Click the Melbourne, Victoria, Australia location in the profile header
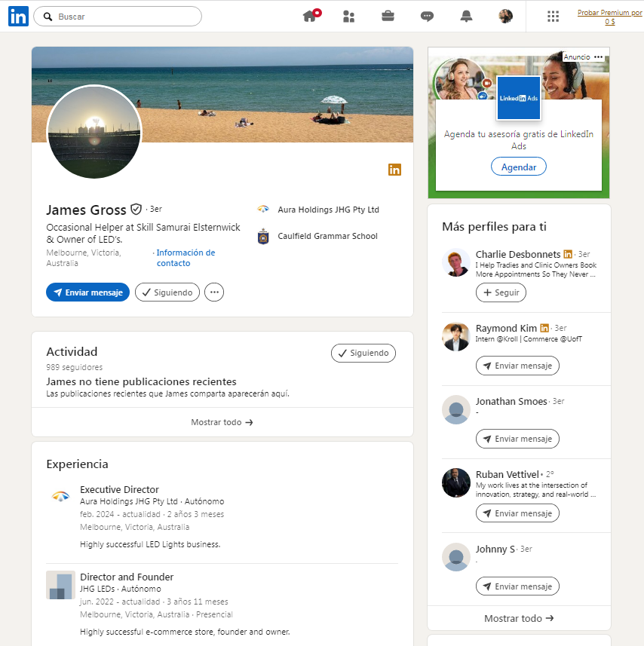Viewport: 644px width, 646px height. [x=84, y=258]
